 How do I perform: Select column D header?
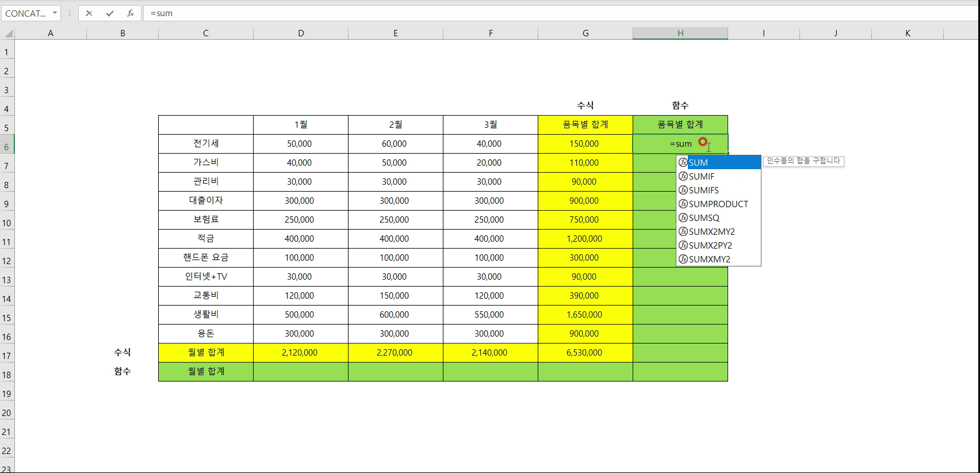click(301, 33)
